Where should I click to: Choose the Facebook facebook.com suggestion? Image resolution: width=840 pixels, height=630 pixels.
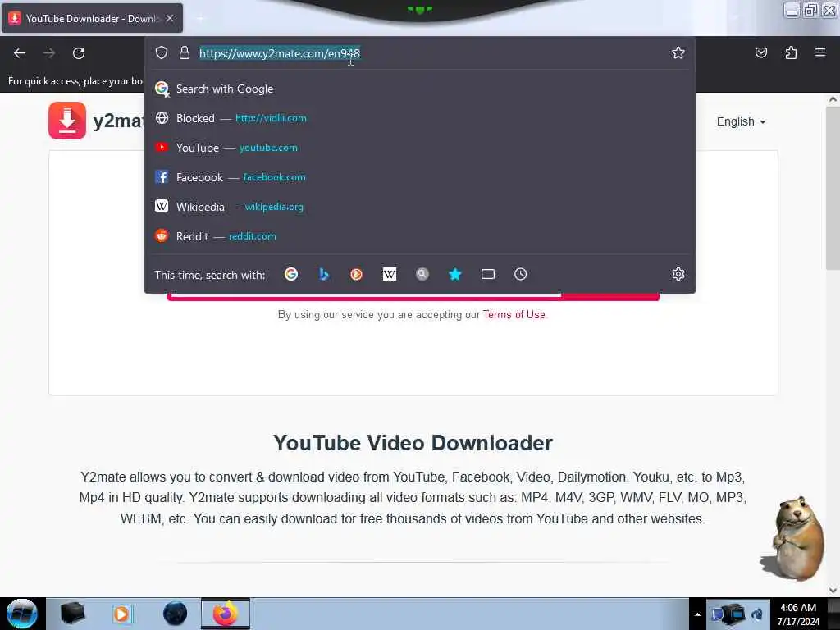(x=419, y=177)
